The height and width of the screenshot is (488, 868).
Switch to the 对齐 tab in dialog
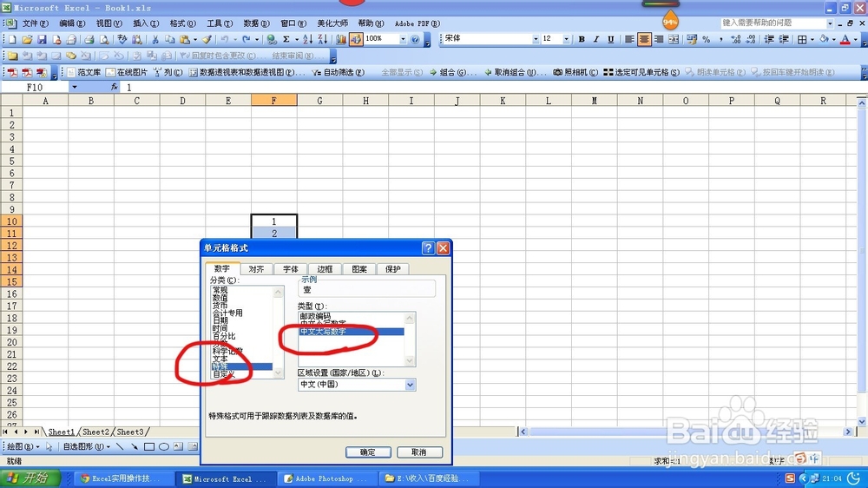pos(256,269)
